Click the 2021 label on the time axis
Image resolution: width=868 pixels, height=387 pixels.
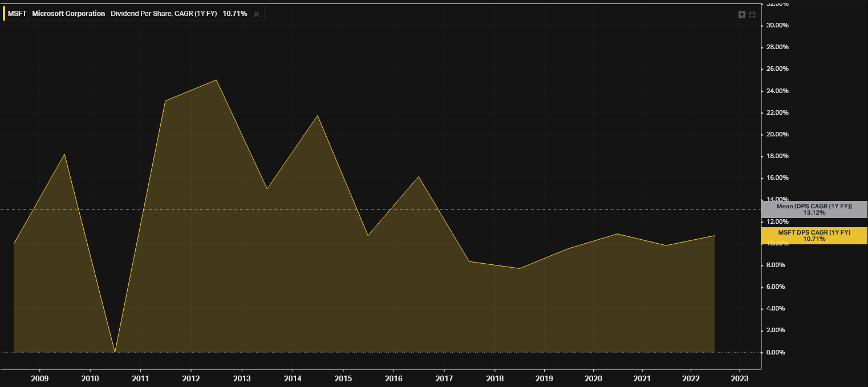pos(643,378)
